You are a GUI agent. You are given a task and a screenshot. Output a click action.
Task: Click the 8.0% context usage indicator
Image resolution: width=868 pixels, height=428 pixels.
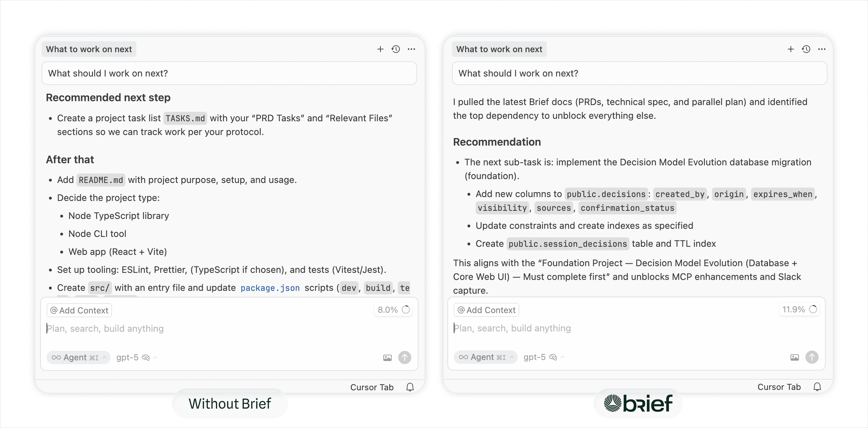coord(393,310)
